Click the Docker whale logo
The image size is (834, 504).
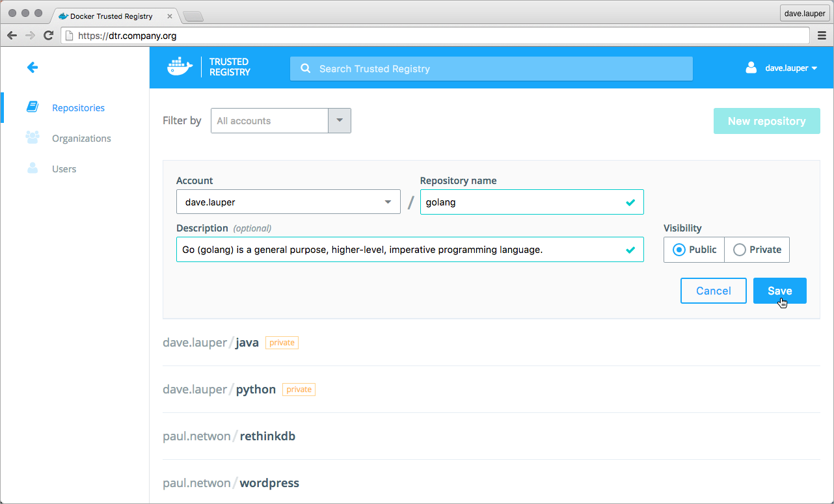[x=180, y=67]
